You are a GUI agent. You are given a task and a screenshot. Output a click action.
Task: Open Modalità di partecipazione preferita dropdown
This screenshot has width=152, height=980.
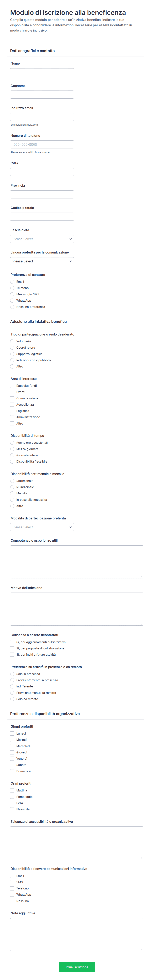tap(42, 527)
